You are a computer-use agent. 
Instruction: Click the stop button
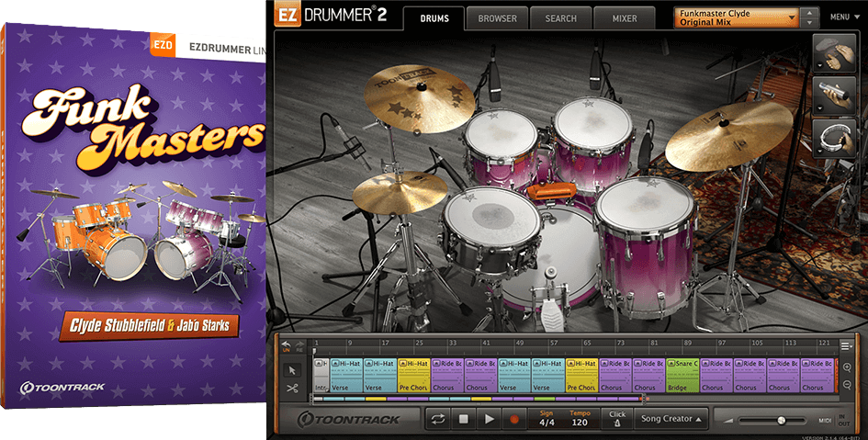tap(463, 420)
